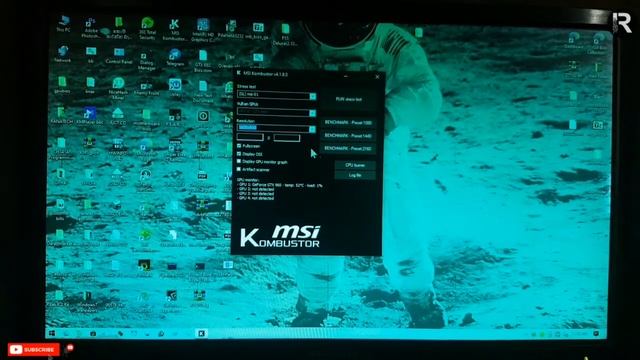Open the 360 Total Security desktop shortcut
The width and height of the screenshot is (640, 360).
pyautogui.click(x=147, y=28)
